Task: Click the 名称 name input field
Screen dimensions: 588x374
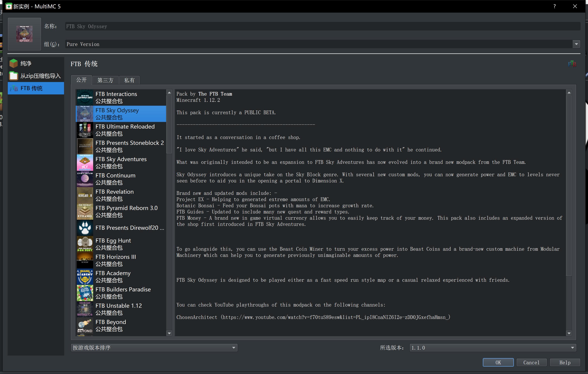Action: point(322,26)
